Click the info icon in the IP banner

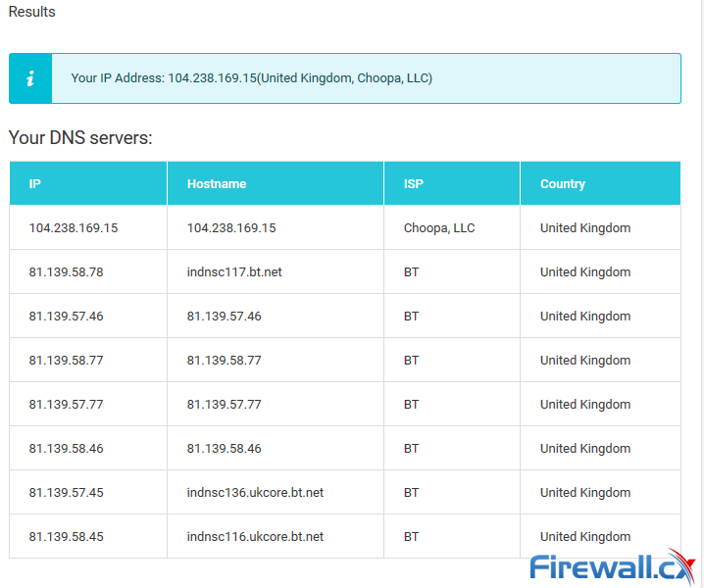(30, 78)
